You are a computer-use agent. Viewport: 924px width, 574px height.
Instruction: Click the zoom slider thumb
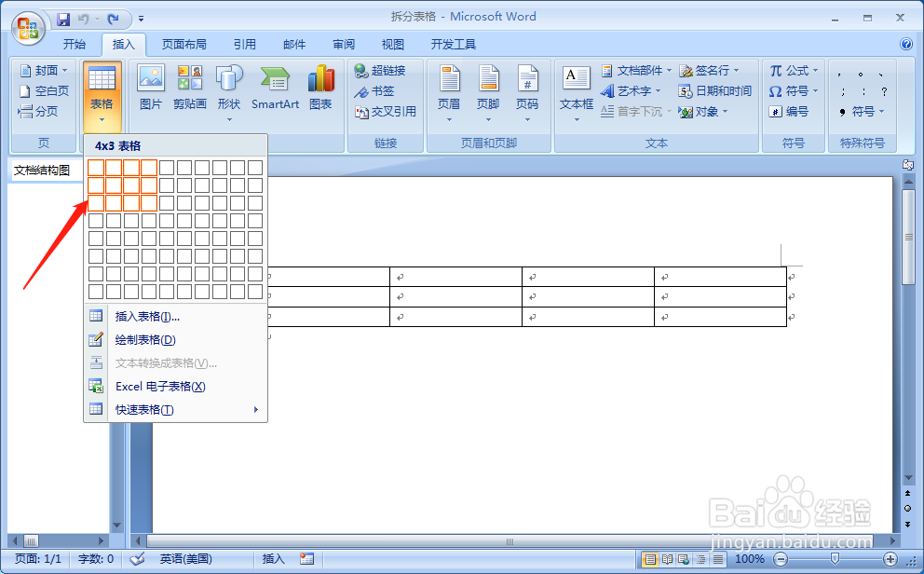835,559
